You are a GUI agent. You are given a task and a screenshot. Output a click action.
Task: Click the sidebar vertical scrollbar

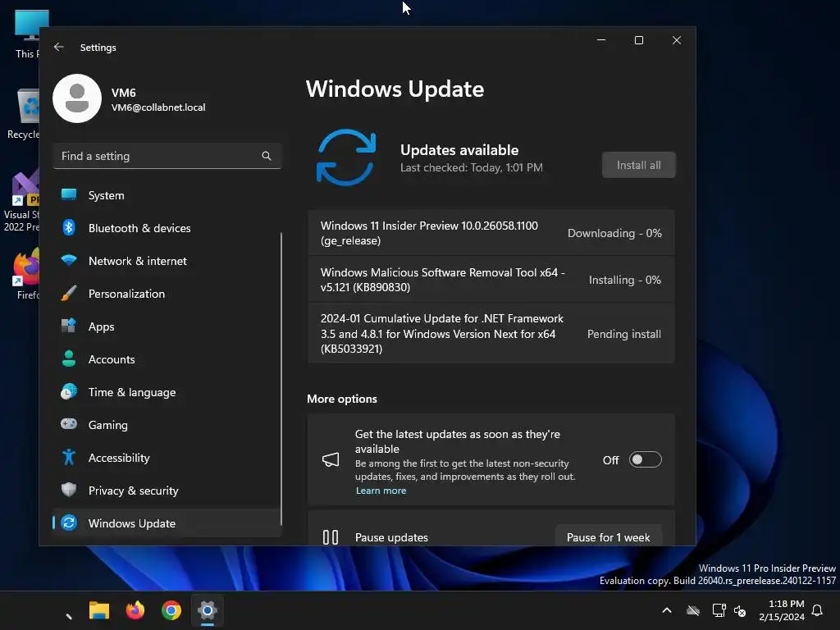coord(281,377)
